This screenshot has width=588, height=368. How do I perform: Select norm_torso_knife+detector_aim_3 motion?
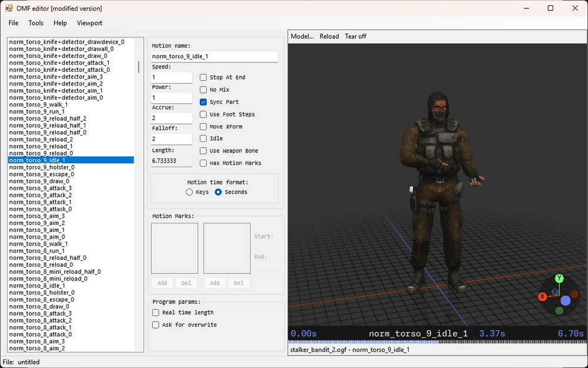[71, 77]
